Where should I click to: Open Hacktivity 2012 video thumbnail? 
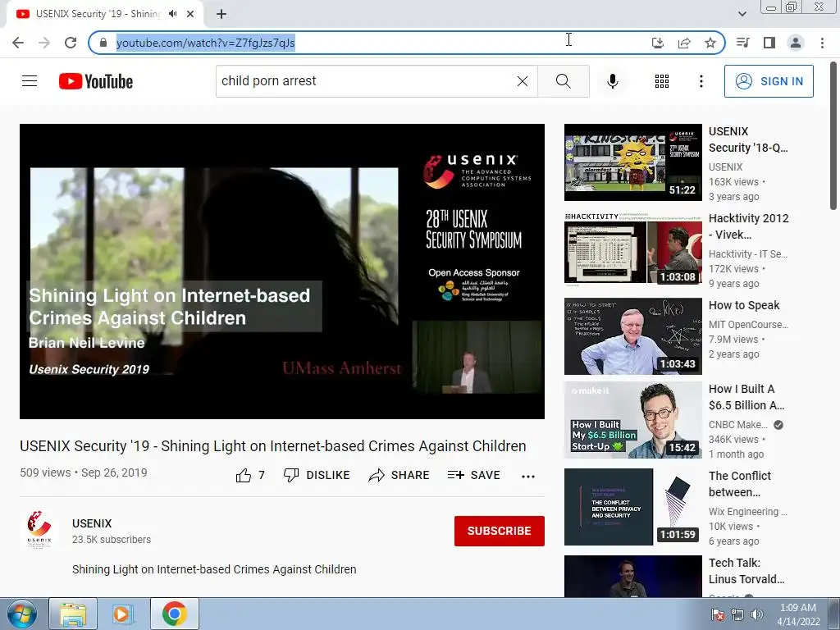pos(632,249)
